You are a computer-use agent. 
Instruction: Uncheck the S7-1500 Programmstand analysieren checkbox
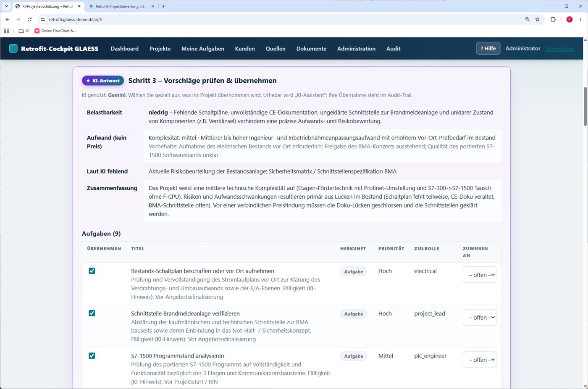coord(92,356)
